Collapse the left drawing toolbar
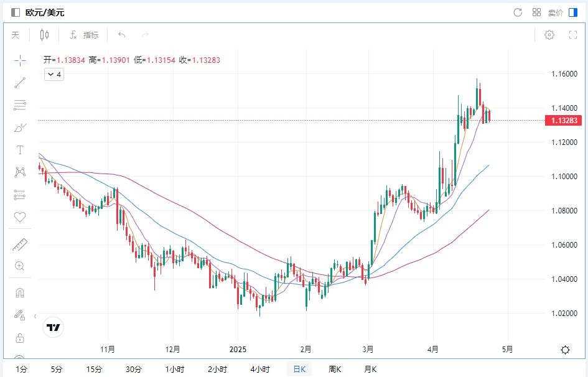The height and width of the screenshot is (377, 588). pos(35,316)
